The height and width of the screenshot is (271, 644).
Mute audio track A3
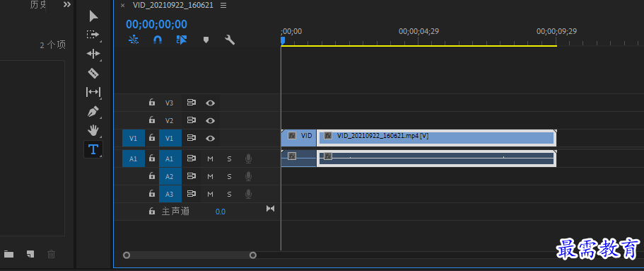(210, 194)
